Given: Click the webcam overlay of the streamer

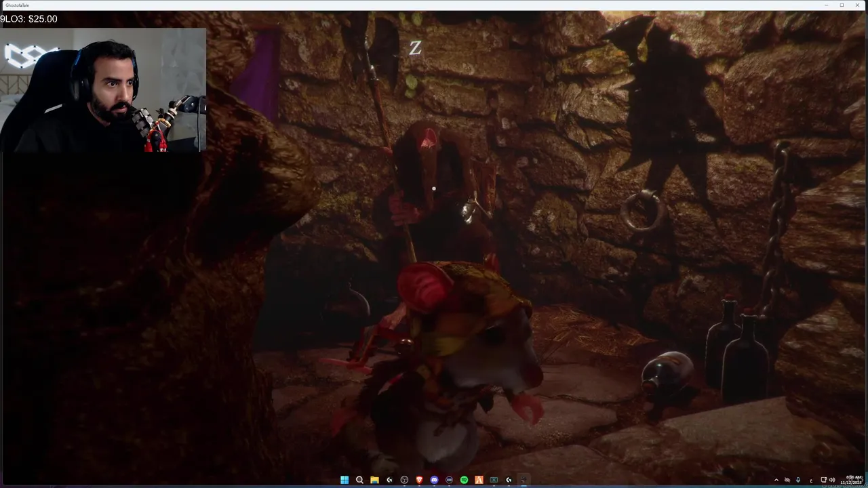Looking at the screenshot, I should pyautogui.click(x=103, y=89).
